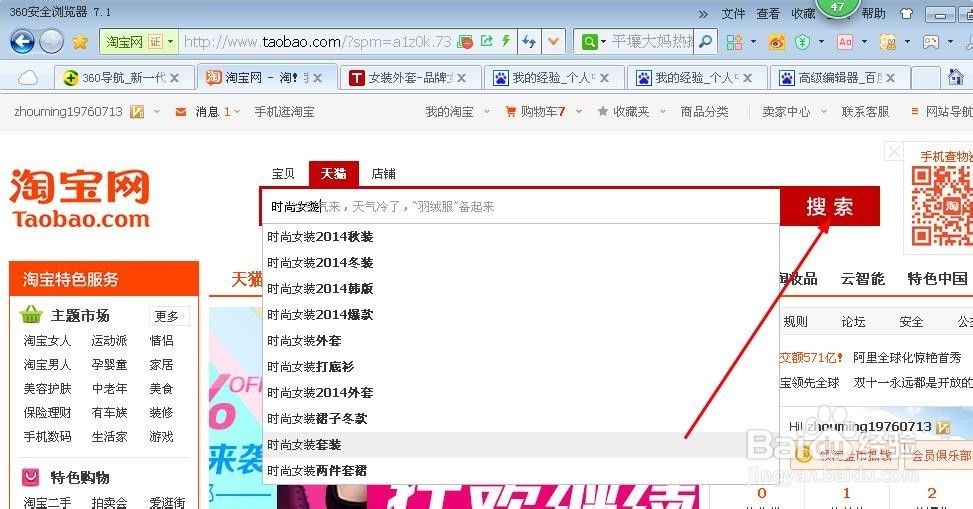Viewport: 973px width, 509px height.
Task: Select the 店铺 search tab
Action: (x=383, y=174)
